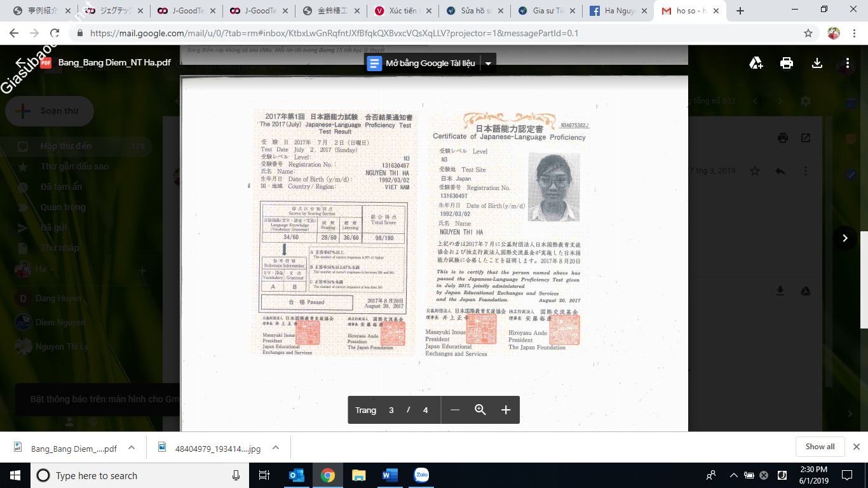
Task: Print the PDF using the printer icon
Action: (787, 63)
